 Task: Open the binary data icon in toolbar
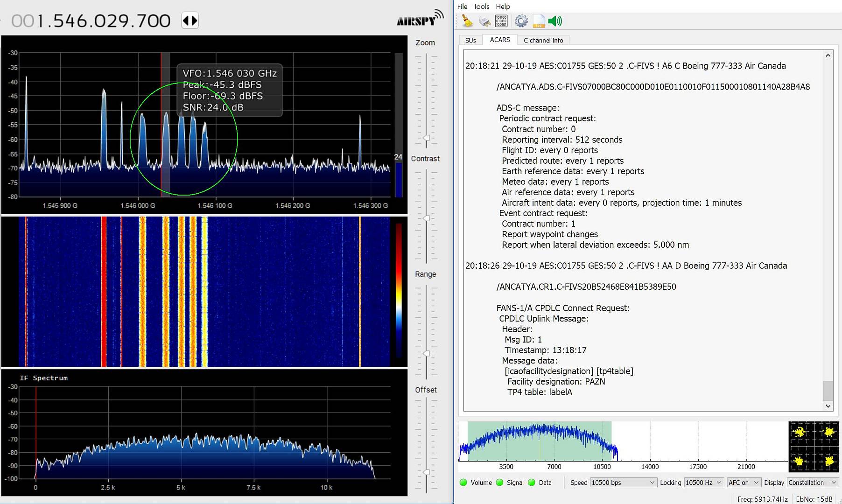click(x=502, y=21)
